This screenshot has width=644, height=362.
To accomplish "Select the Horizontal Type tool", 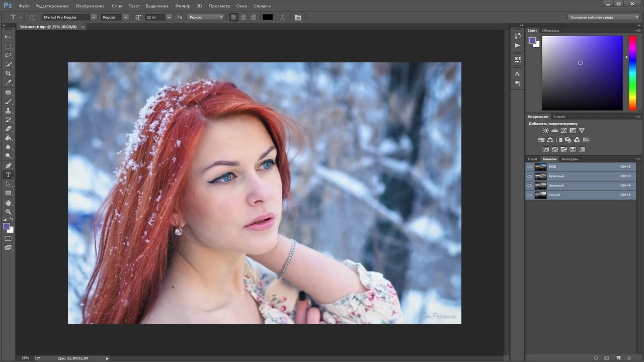I will 8,175.
